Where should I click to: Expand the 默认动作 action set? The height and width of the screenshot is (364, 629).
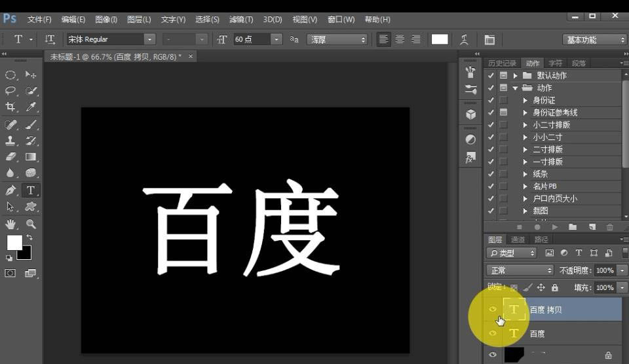[x=516, y=75]
